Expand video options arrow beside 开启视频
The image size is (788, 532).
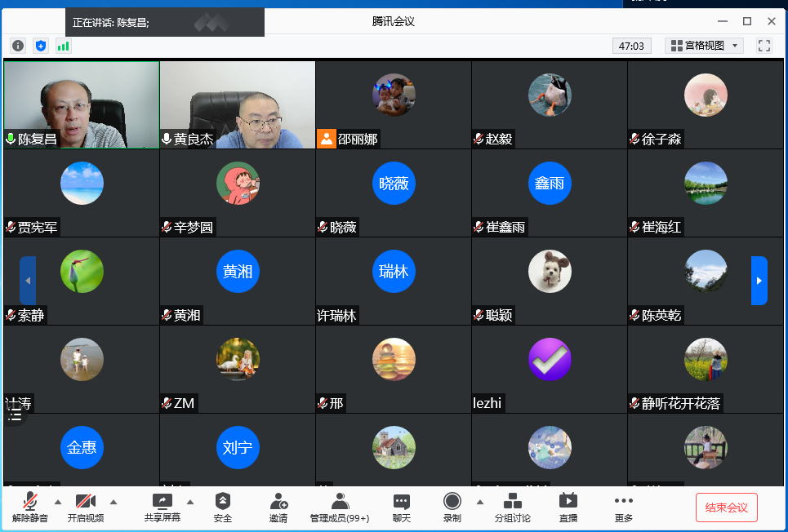pos(114,502)
